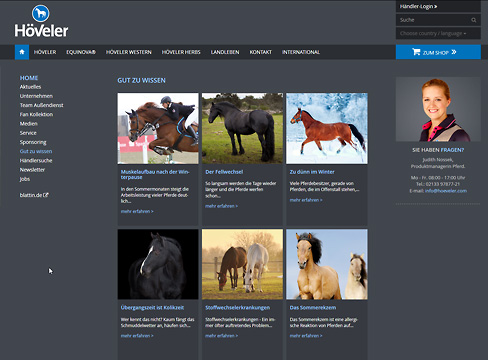Click mehr erfahren under Das Sommerekzem
Screen dimensions: 488x360
point(306,336)
